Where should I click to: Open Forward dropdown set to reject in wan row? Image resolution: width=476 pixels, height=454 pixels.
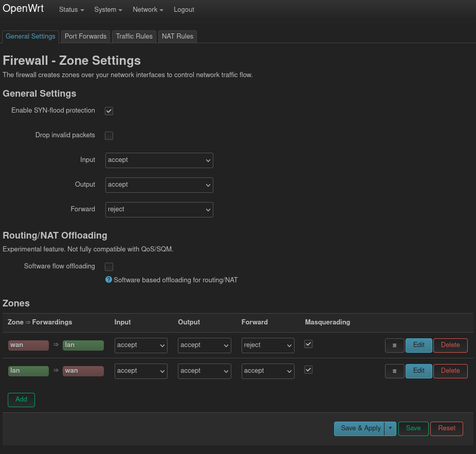click(x=268, y=346)
